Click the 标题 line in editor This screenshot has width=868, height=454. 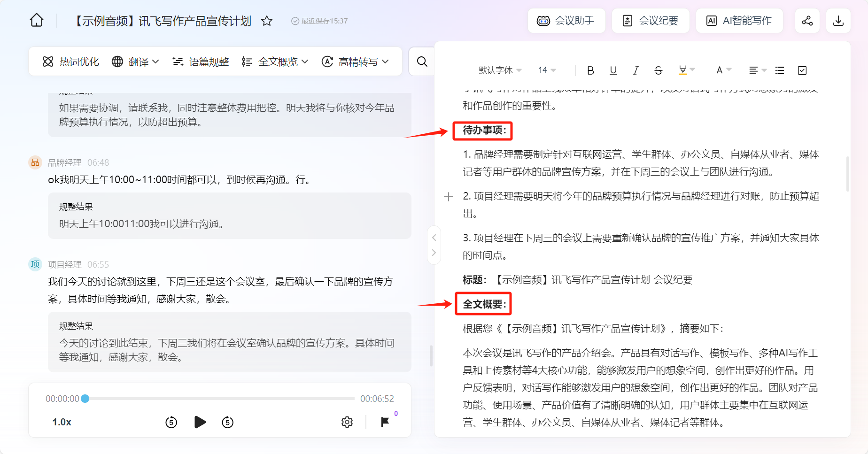(x=578, y=280)
